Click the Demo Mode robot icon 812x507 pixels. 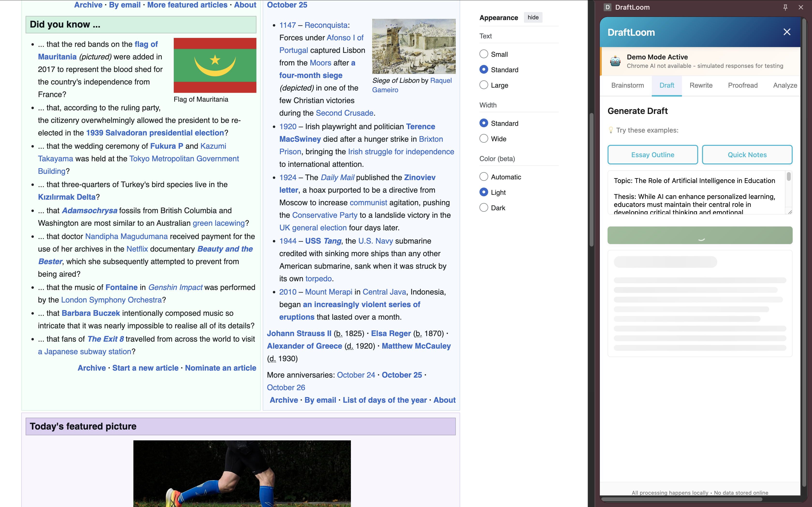pos(615,61)
